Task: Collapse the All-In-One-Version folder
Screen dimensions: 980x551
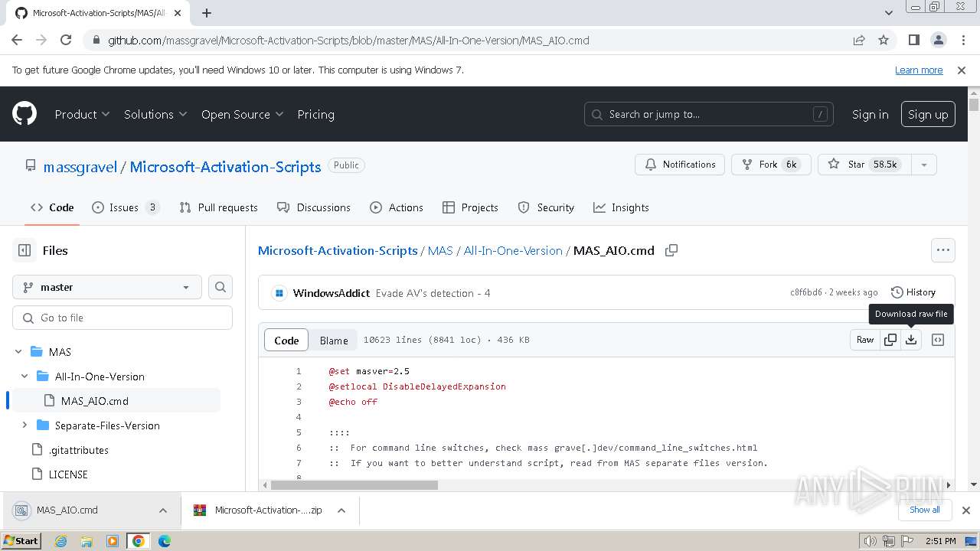Action: (24, 377)
